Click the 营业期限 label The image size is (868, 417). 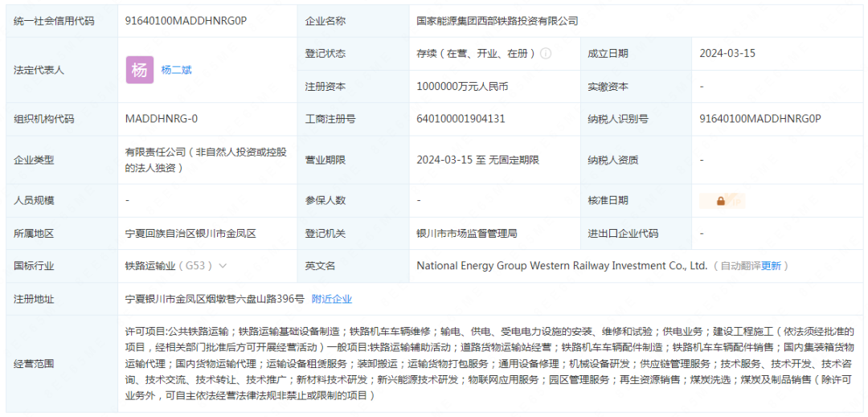[325, 161]
